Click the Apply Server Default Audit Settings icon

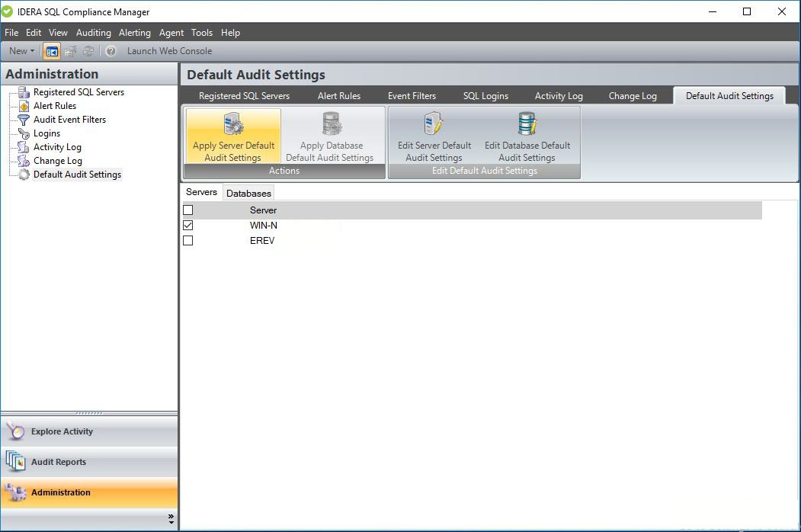(x=233, y=123)
